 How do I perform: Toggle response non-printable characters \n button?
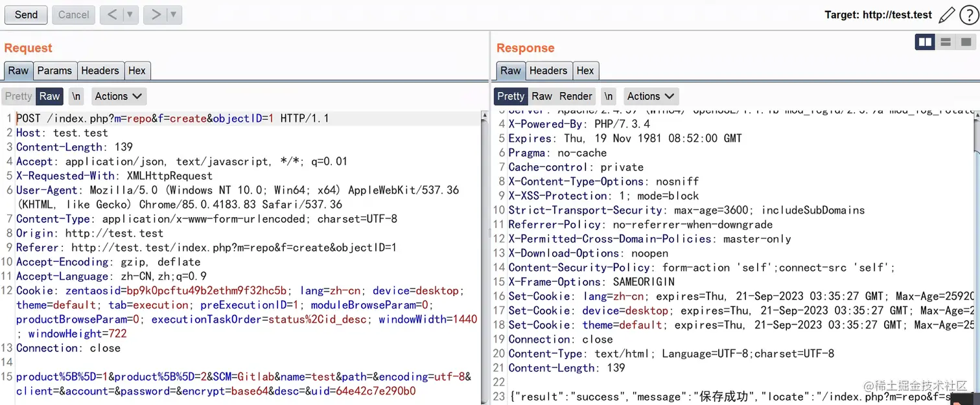609,97
